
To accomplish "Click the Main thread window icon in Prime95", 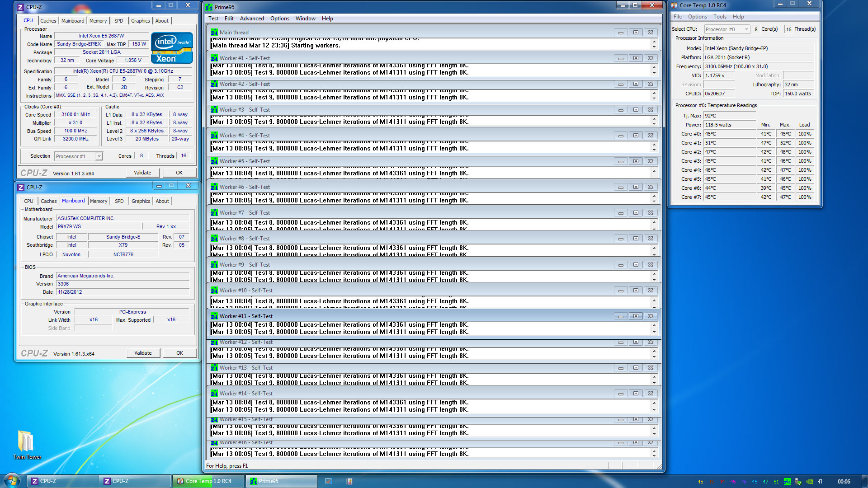I will [214, 33].
